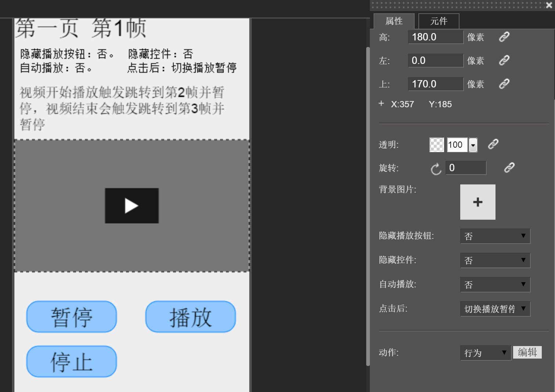Viewport: 555px width, 392px height.
Task: Click the plus icon next to the X:357 coordinate
Action: click(x=381, y=103)
